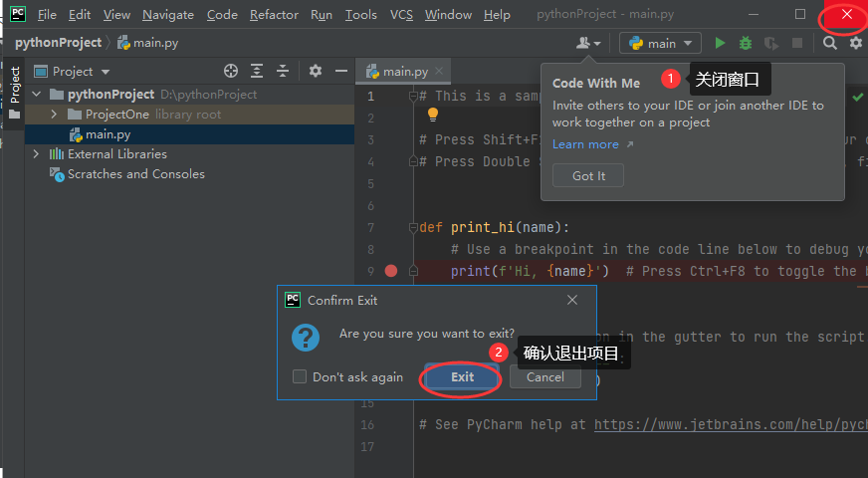Expand the ProjectOne folder
The image size is (868, 478).
tap(54, 115)
